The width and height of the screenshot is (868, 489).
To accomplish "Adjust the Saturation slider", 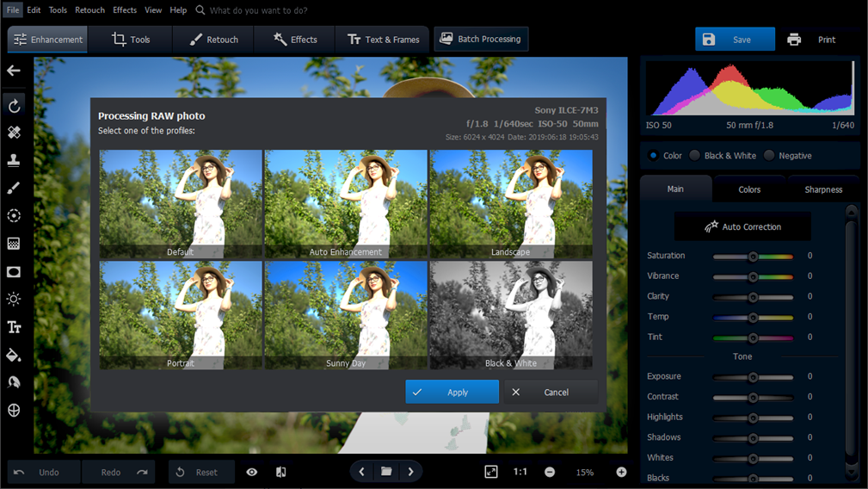I will click(x=753, y=256).
